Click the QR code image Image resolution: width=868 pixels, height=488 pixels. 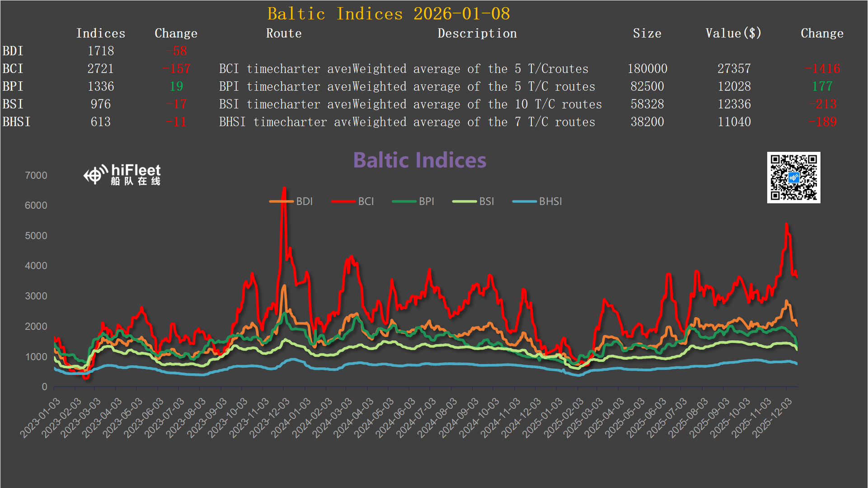(x=793, y=178)
